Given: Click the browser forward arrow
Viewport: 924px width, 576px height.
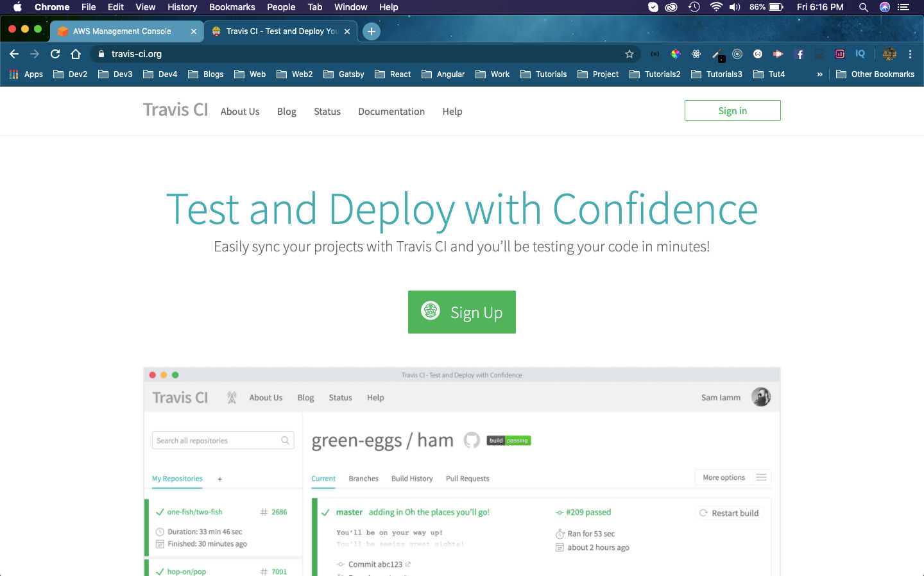Looking at the screenshot, I should pyautogui.click(x=35, y=54).
